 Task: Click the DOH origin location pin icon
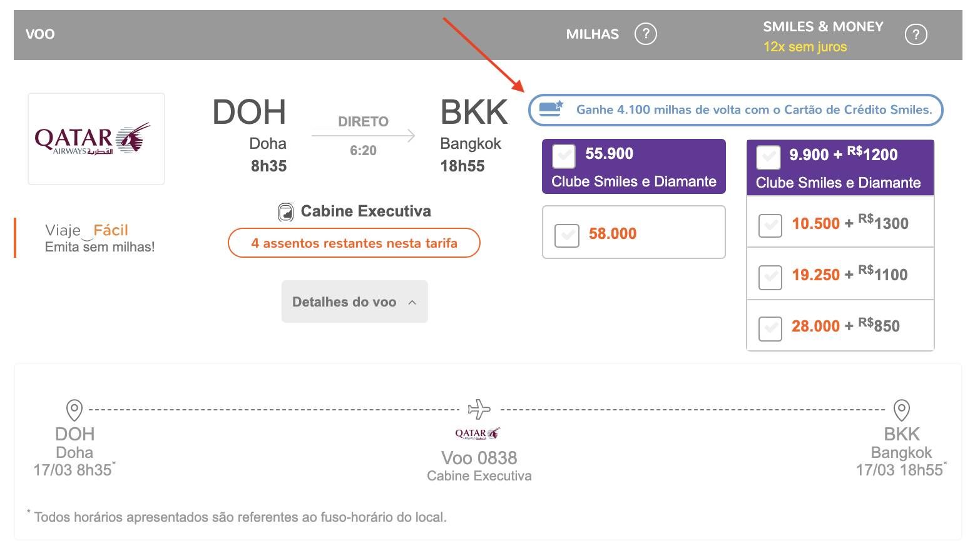tap(74, 410)
